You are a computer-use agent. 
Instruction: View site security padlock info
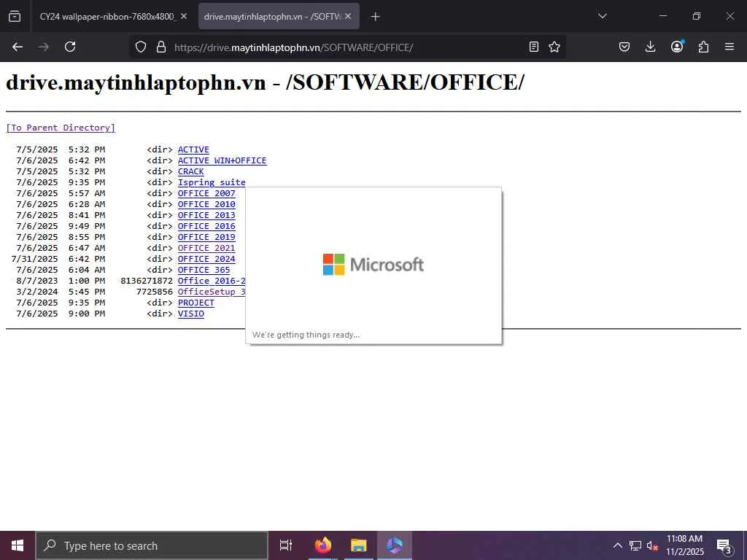(161, 47)
